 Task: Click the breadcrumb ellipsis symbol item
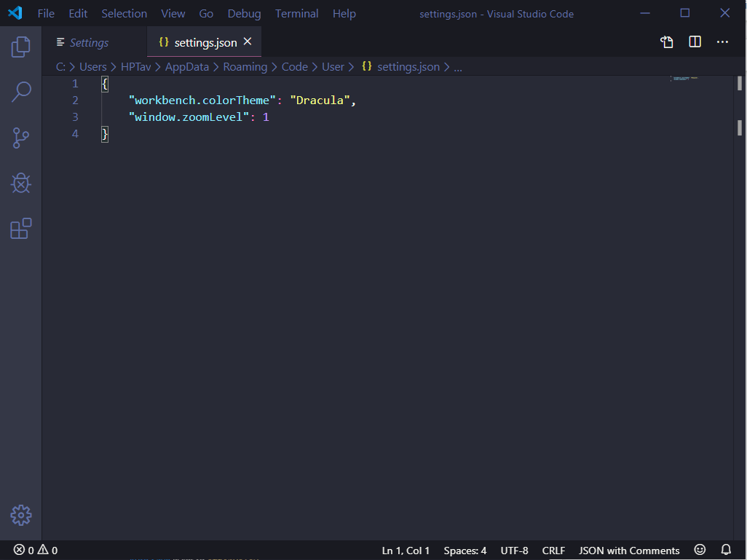[x=458, y=67]
